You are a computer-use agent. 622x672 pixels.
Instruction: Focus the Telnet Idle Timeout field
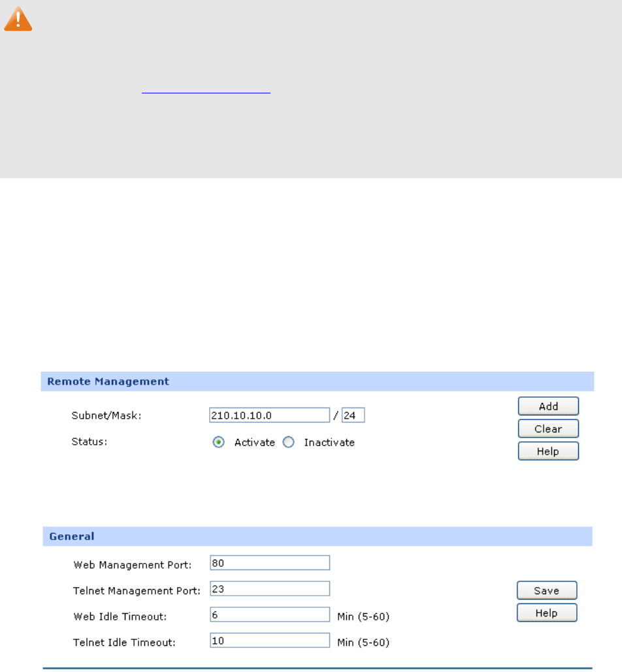tap(270, 640)
